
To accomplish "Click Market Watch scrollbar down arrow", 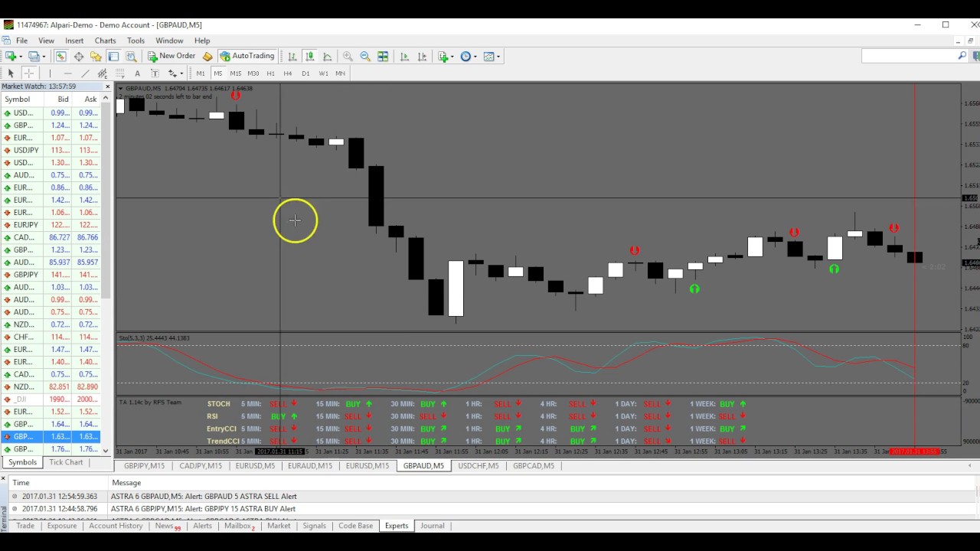I will pos(106,451).
